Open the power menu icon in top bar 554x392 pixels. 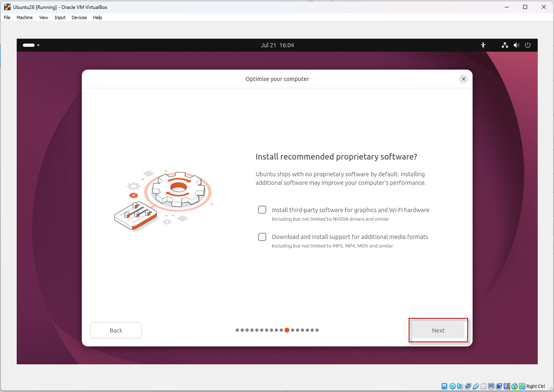[528, 45]
